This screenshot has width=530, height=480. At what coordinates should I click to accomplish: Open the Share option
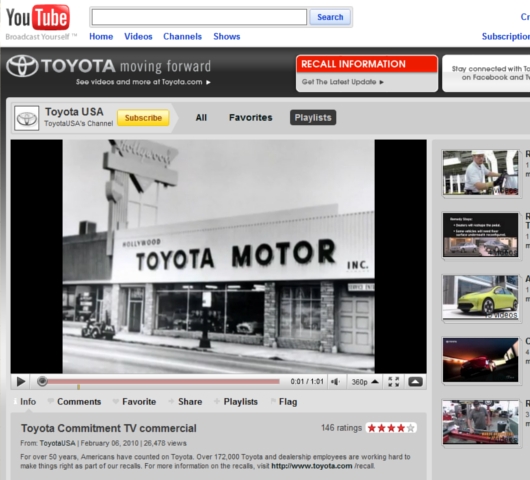coord(190,402)
